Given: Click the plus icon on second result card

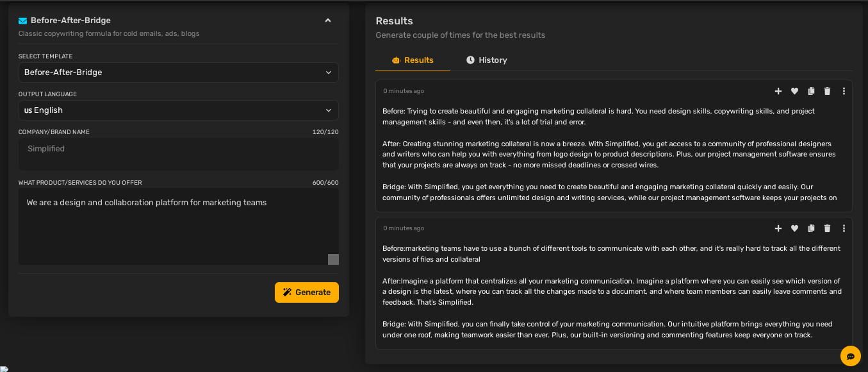Looking at the screenshot, I should point(778,228).
